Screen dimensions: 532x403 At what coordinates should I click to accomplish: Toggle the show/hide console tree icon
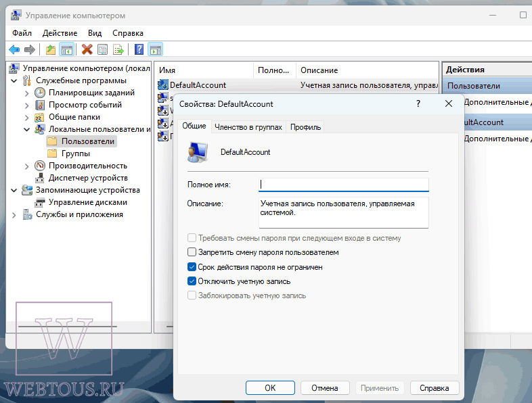click(66, 50)
